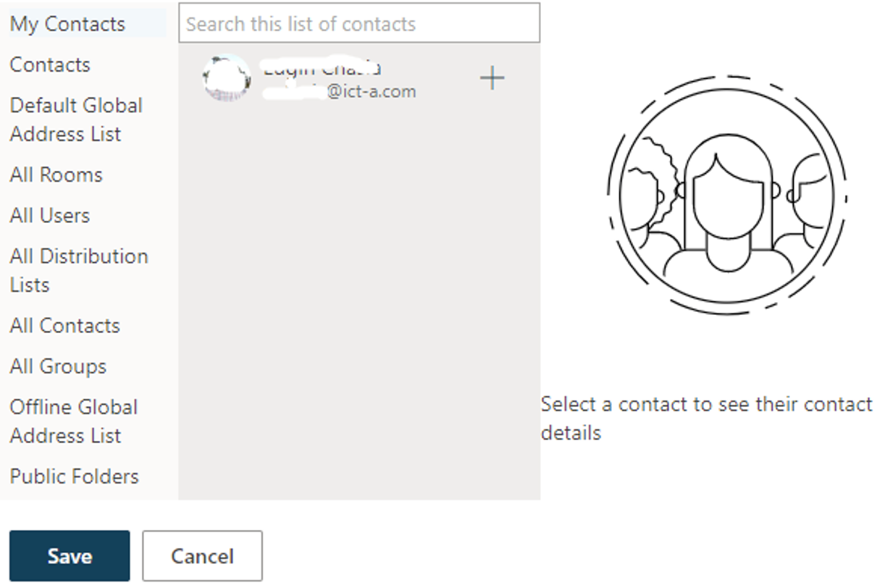Show the All Rooms list
This screenshot has width=885, height=588.
tap(56, 175)
